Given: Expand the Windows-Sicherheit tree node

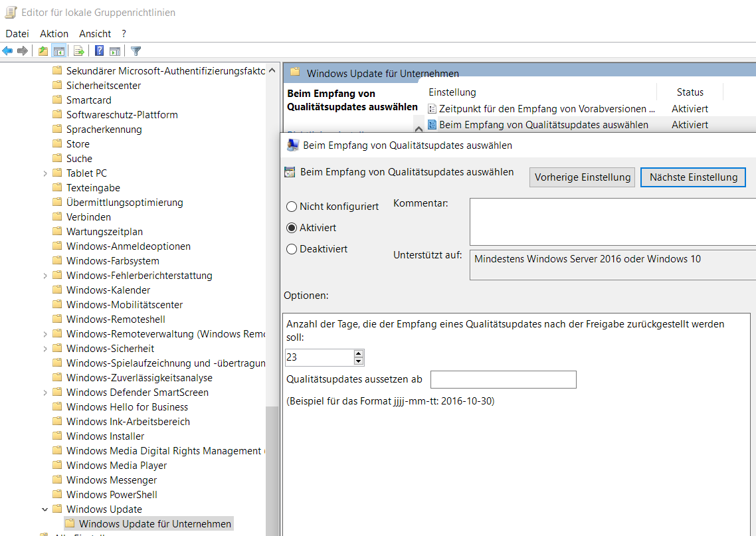Looking at the screenshot, I should [45, 349].
